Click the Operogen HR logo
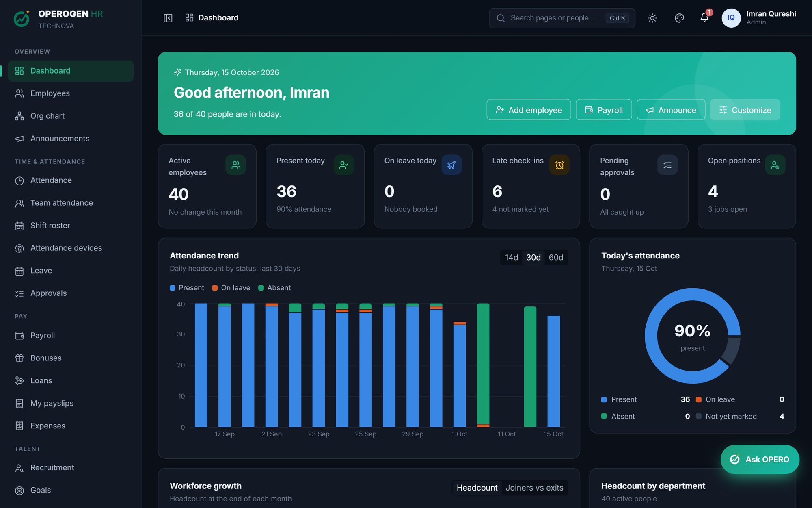 point(22,19)
